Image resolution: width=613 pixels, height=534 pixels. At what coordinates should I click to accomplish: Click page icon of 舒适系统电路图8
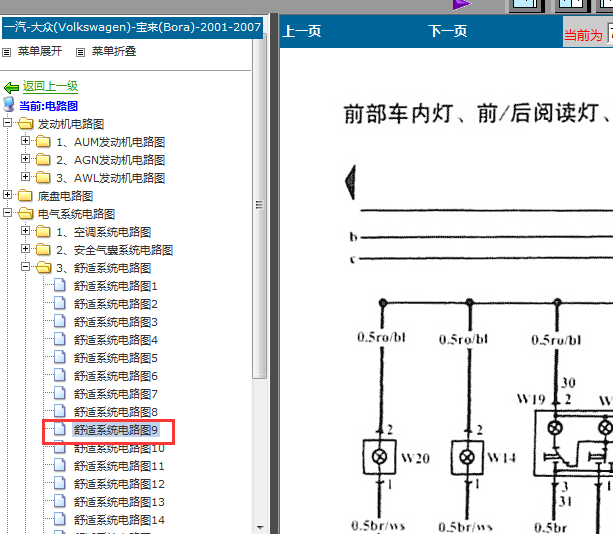click(59, 411)
